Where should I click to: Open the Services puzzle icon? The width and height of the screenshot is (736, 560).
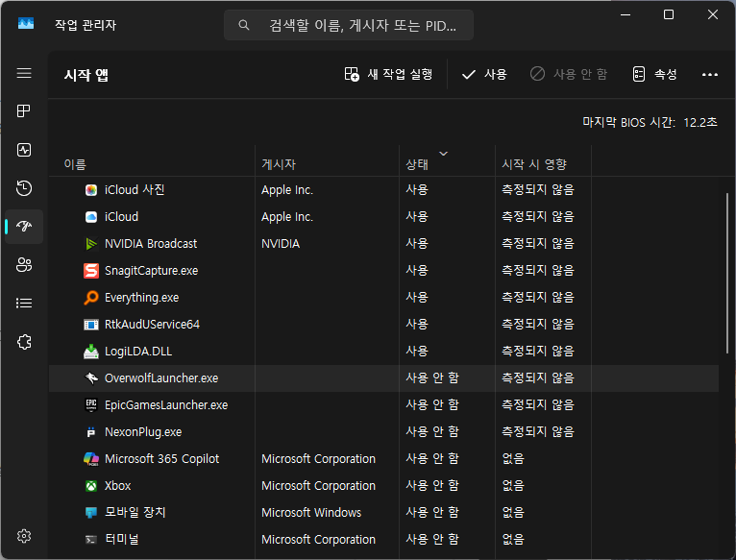click(x=24, y=342)
